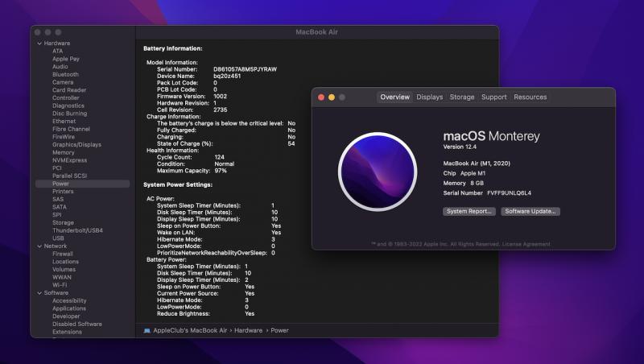Switch to the Overview tab

click(394, 97)
